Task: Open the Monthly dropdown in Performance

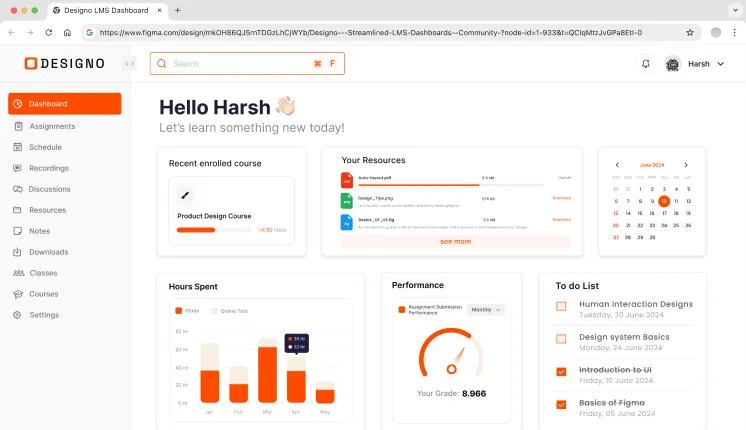Action: pyautogui.click(x=486, y=310)
